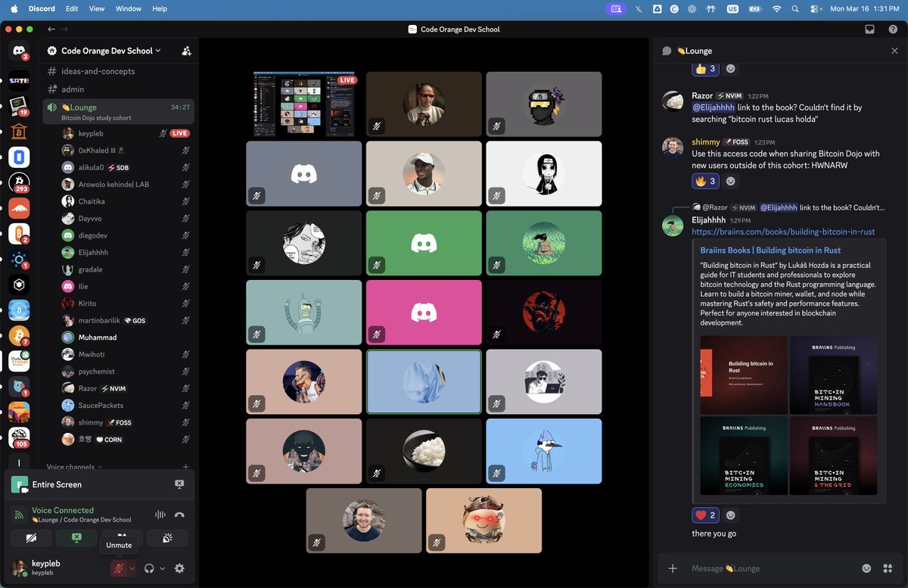Screen dimensions: 908x588
Task: Focus the Message Lounge input field
Action: tap(772, 568)
